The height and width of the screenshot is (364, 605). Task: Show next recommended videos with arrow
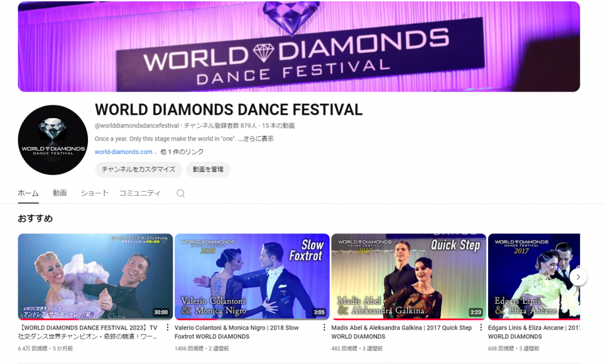pos(578,277)
